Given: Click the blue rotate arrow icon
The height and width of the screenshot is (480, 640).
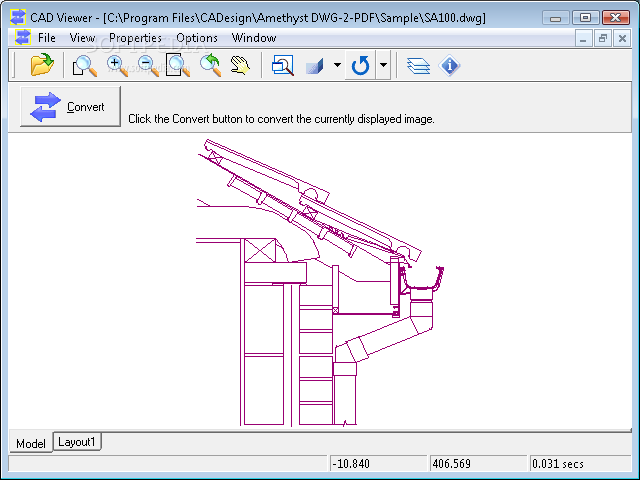Looking at the screenshot, I should click(x=360, y=65).
